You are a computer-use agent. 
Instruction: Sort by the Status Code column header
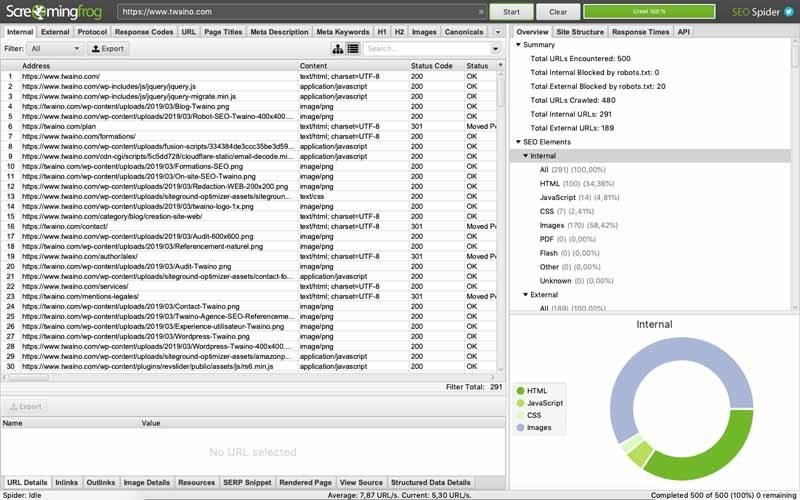[x=436, y=65]
